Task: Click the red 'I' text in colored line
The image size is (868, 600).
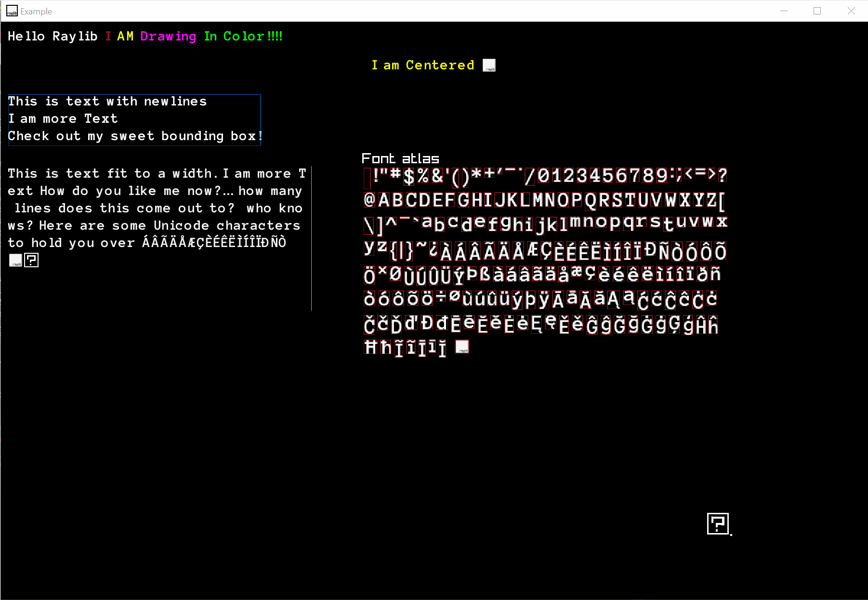Action: coord(108,36)
